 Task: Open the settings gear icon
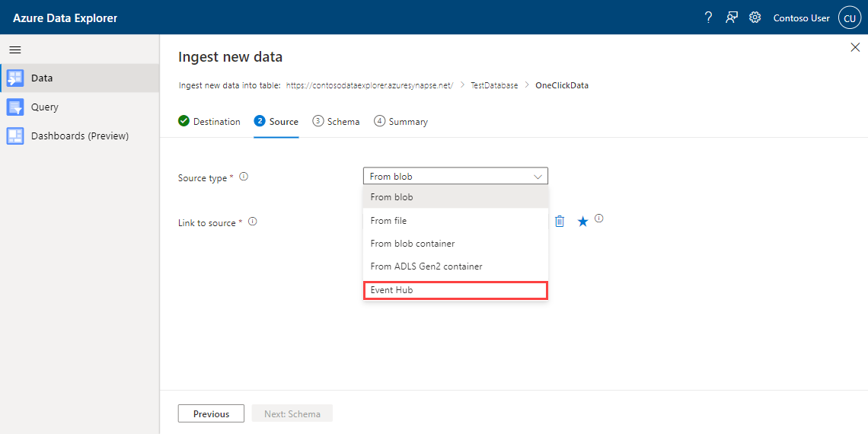[755, 18]
